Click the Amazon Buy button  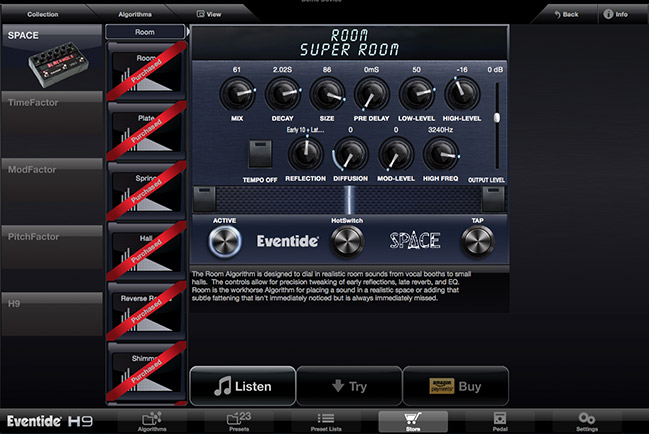(456, 386)
